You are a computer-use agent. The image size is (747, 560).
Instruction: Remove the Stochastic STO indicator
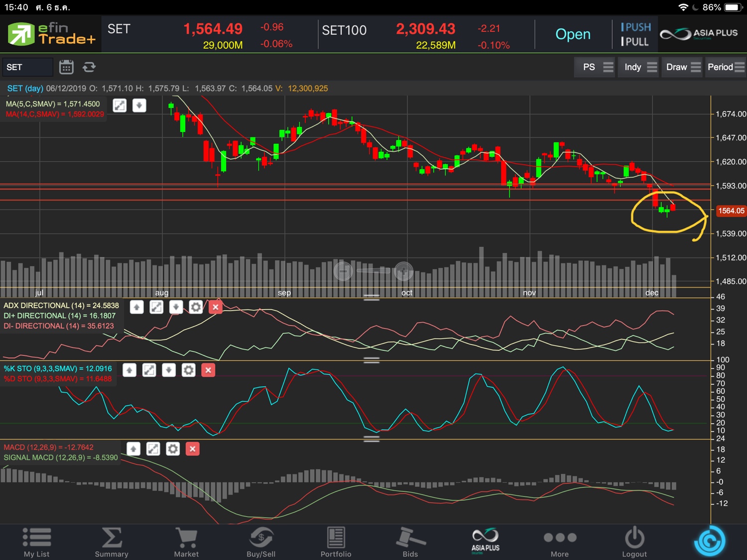[x=208, y=370]
